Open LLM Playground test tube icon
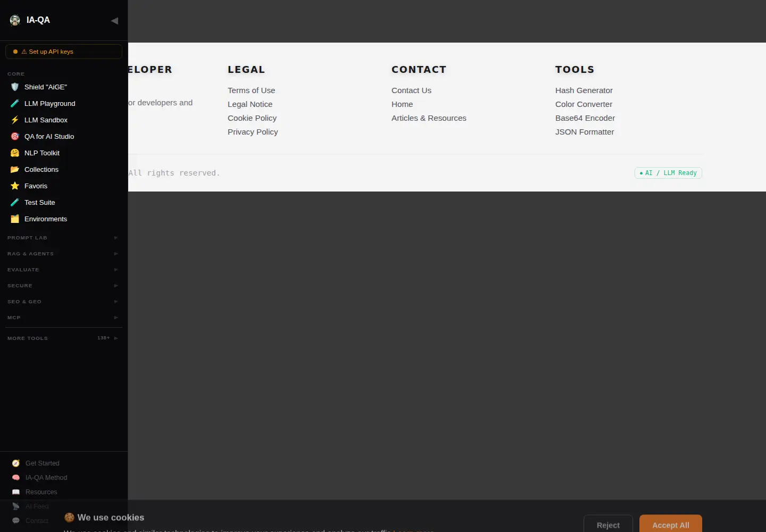Screen dimensions: 766x532 [15, 103]
